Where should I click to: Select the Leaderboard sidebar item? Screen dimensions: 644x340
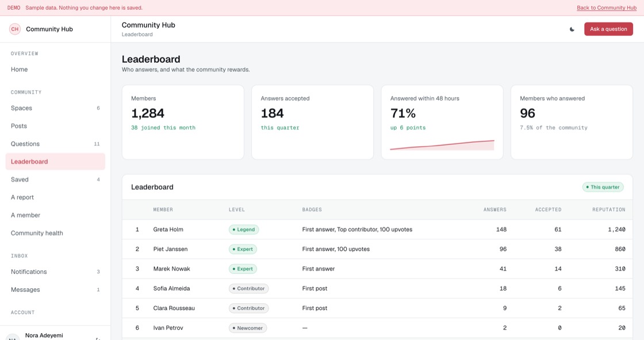55,162
